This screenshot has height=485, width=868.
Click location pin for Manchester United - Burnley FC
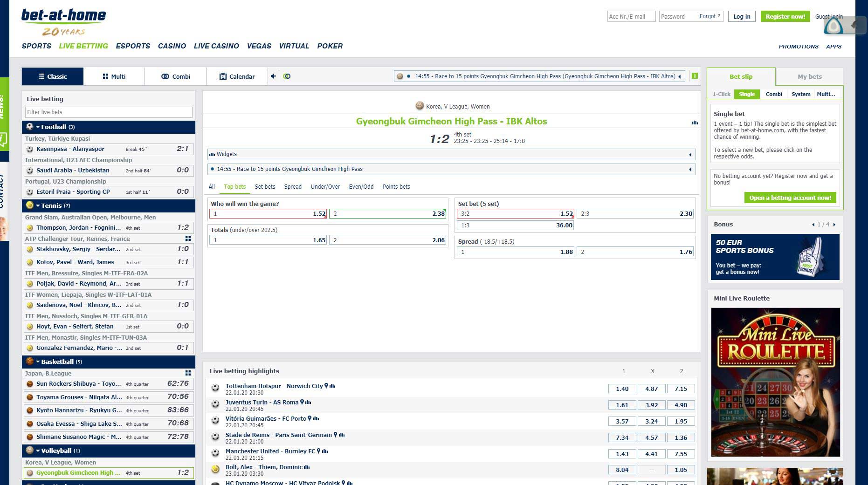point(319,451)
